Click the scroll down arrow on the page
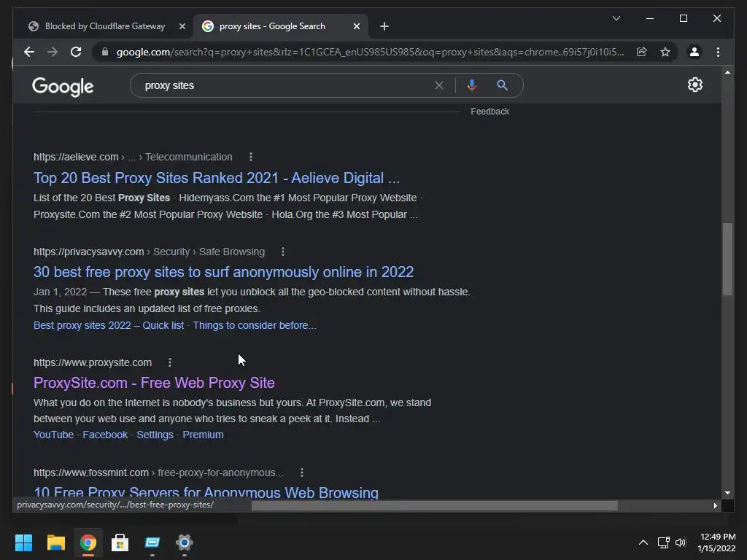Screen dimensions: 747x560 [x=727, y=493]
